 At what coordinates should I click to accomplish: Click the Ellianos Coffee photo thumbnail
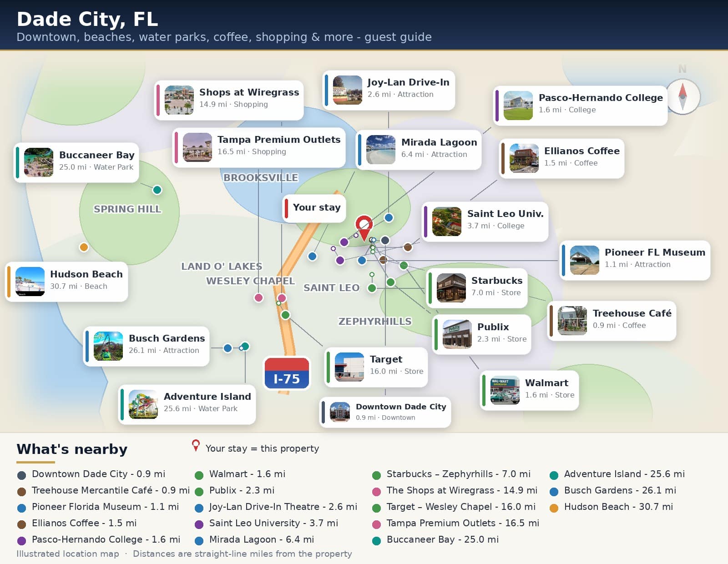pyautogui.click(x=524, y=158)
